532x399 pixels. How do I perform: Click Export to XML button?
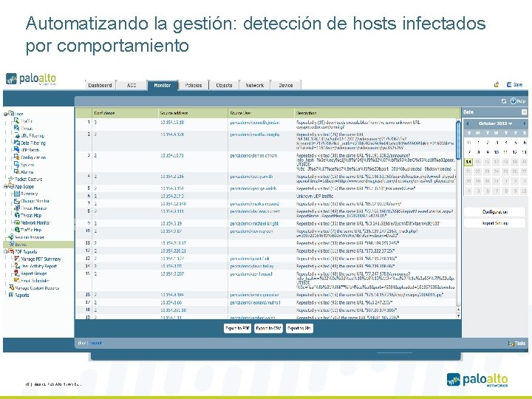click(299, 328)
